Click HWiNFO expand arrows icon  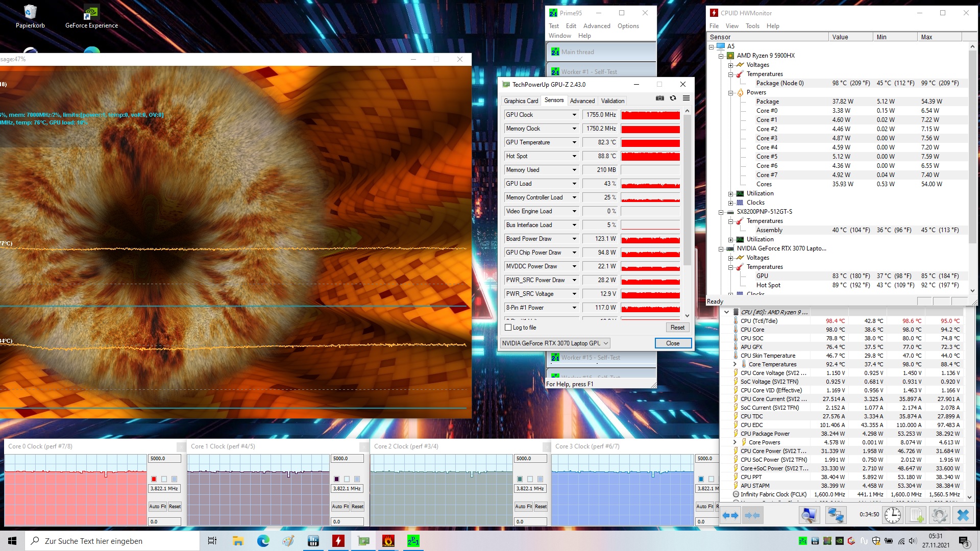[730, 515]
